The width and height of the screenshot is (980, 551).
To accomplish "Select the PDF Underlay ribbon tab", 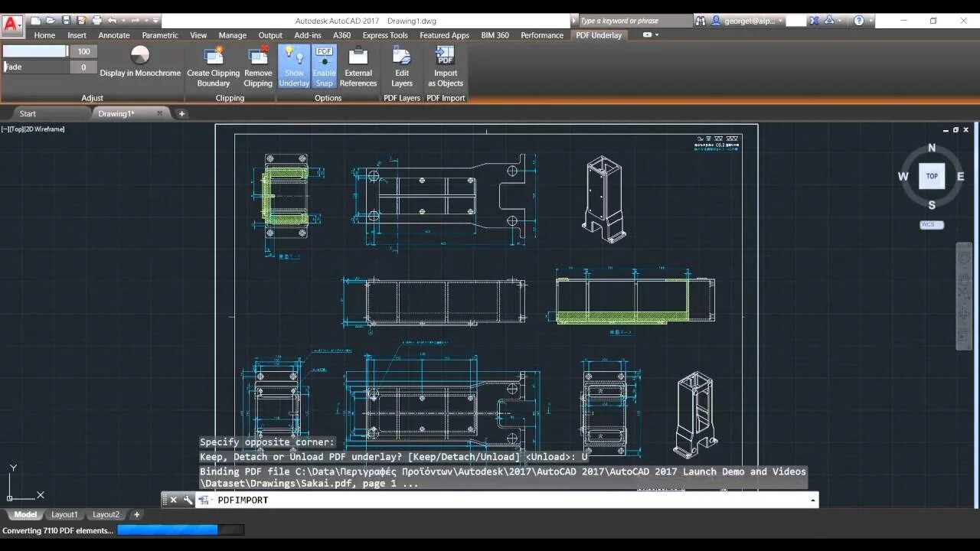I will [x=599, y=35].
